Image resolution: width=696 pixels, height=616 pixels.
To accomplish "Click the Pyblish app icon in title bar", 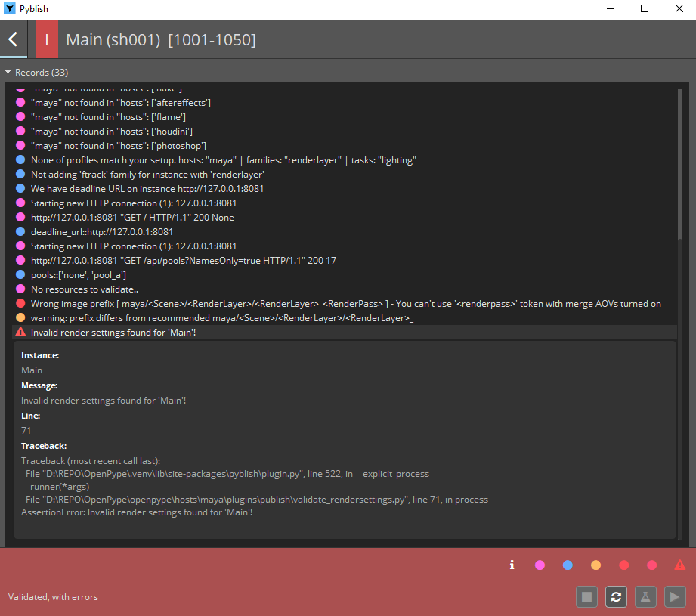I will point(9,8).
